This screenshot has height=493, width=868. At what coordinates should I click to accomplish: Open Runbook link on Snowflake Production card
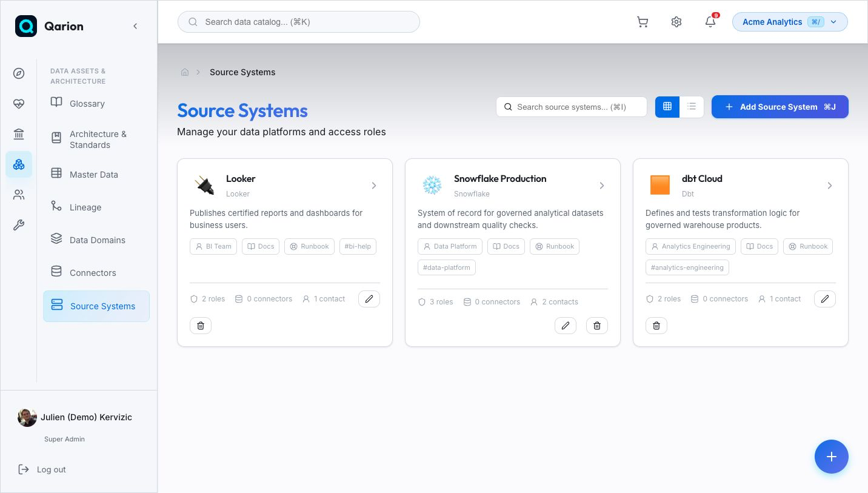[555, 246]
